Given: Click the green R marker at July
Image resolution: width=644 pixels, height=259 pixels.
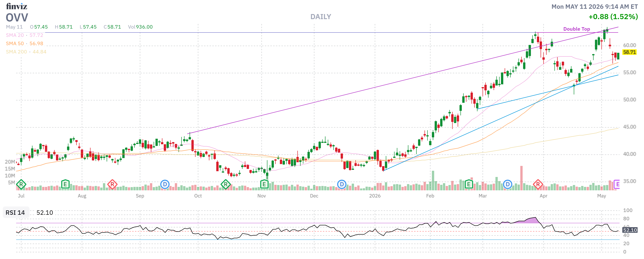Looking at the screenshot, I should (x=21, y=185).
